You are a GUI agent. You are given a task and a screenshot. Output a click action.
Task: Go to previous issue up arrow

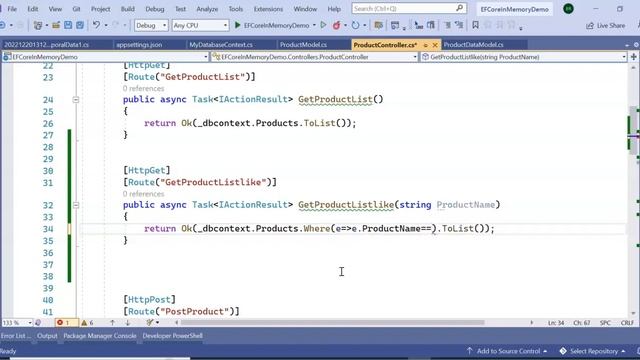(112, 323)
